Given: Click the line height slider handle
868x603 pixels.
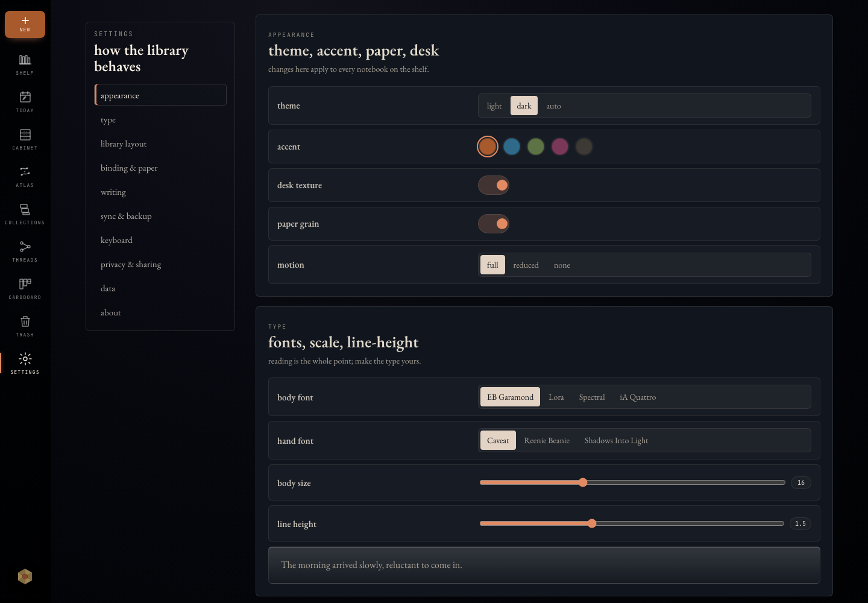Looking at the screenshot, I should pos(592,523).
